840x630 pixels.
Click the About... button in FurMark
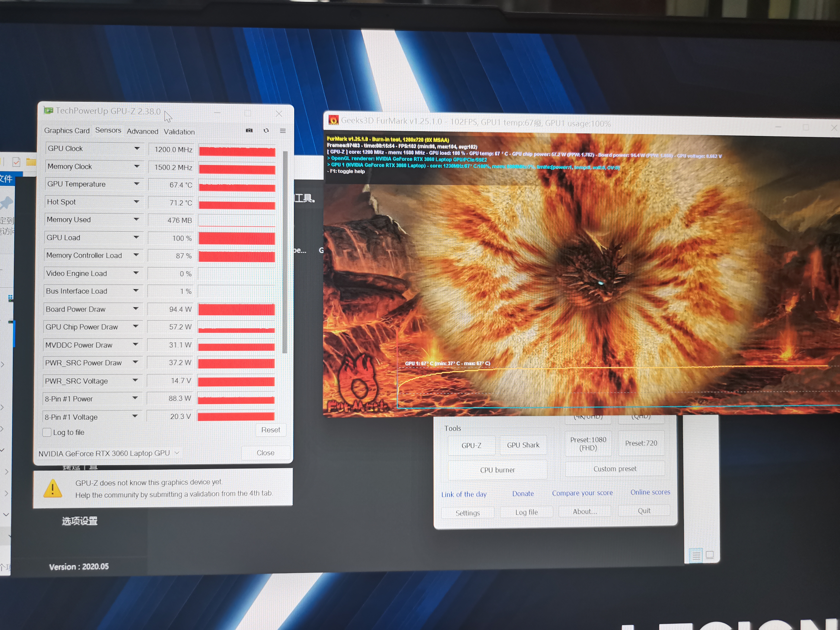point(585,511)
